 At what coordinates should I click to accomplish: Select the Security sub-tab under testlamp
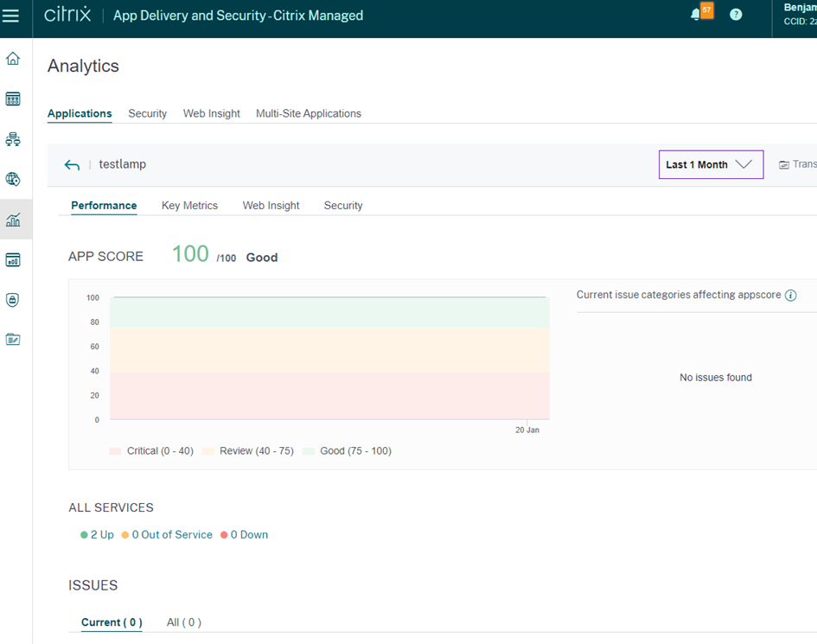pyautogui.click(x=343, y=205)
